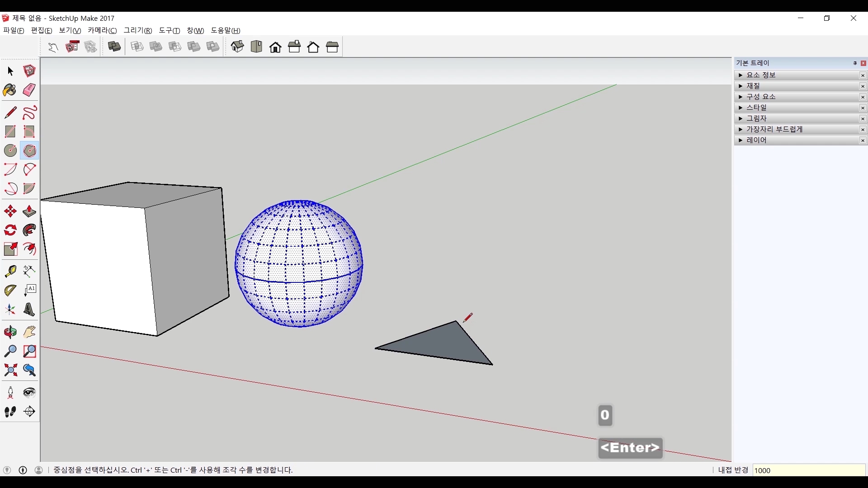Select the Paint Bucket tool
The width and height of the screenshot is (868, 488).
coord(10,90)
